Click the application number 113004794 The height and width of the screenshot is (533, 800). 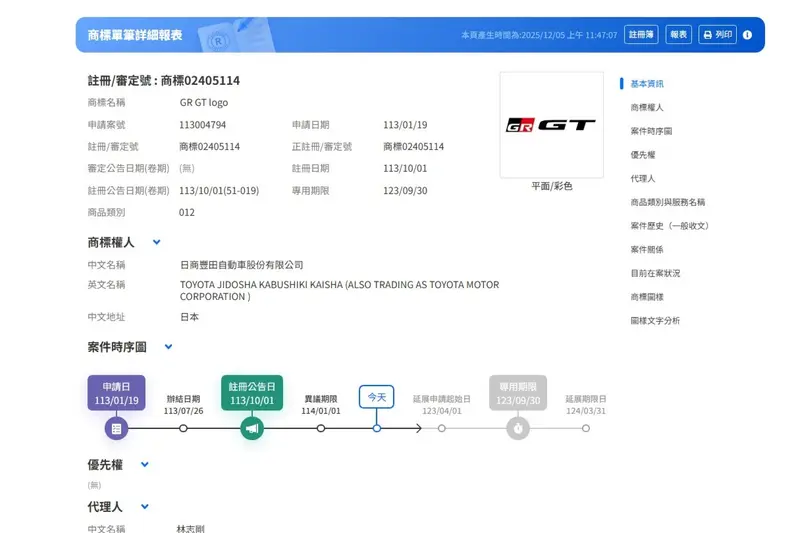203,125
